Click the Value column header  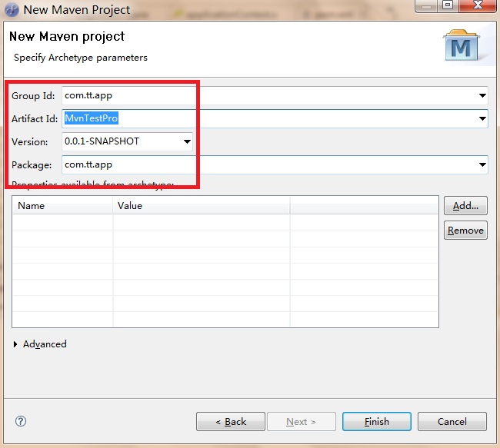coord(202,205)
